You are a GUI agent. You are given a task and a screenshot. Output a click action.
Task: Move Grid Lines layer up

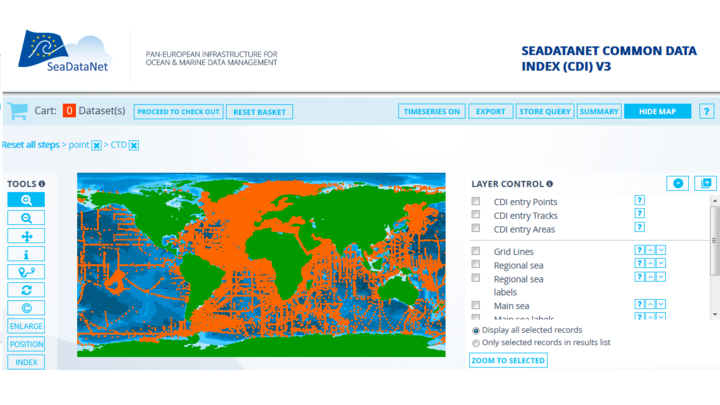click(650, 250)
